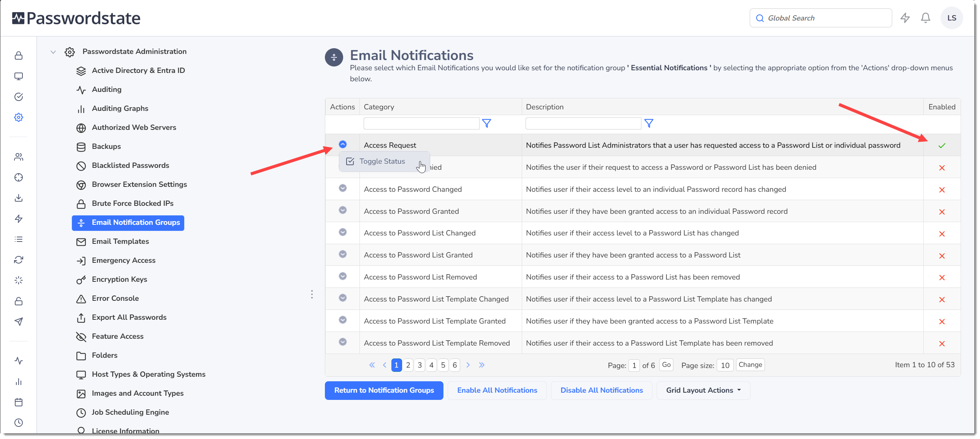This screenshot has height=439, width=980.
Task: Click the Go page button
Action: tap(666, 365)
